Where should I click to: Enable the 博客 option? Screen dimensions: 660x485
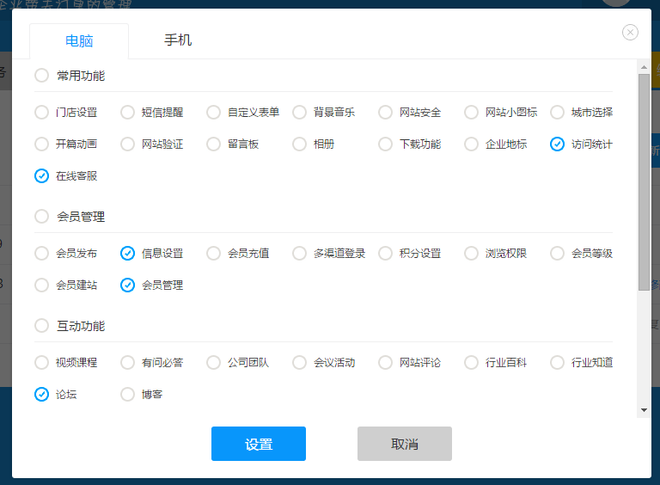127,394
